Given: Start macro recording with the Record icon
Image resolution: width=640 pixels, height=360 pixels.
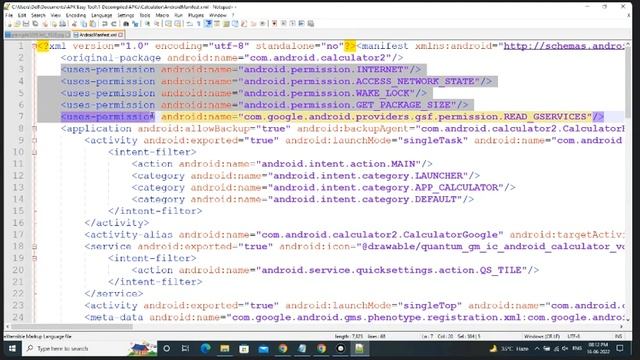Looking at the screenshot, I should (274, 24).
